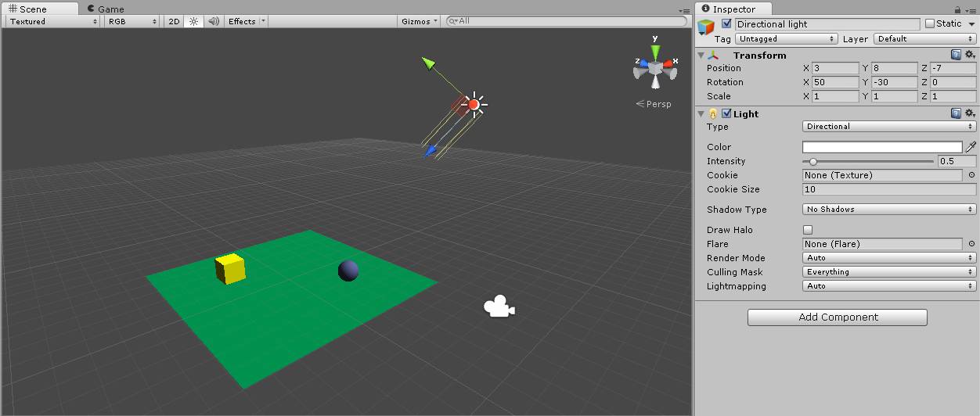Open the Textured draw mode dropdown
Screen dimensions: 980x416
tap(53, 21)
